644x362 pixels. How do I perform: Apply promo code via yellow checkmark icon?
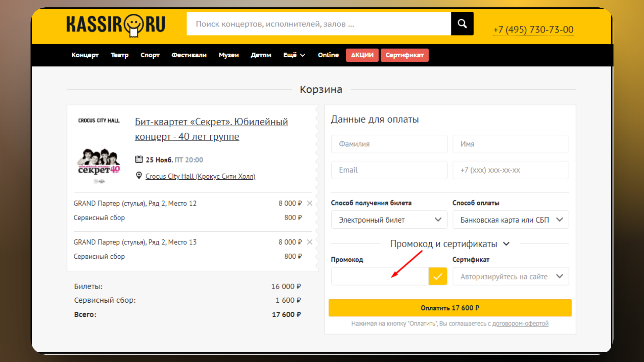438,276
